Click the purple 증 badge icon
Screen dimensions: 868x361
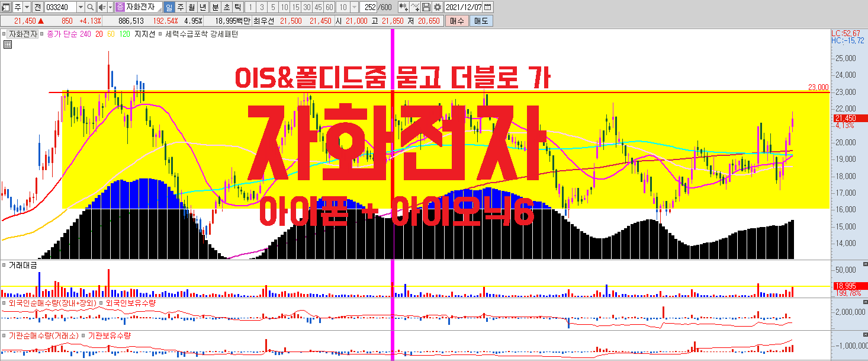point(120,7)
